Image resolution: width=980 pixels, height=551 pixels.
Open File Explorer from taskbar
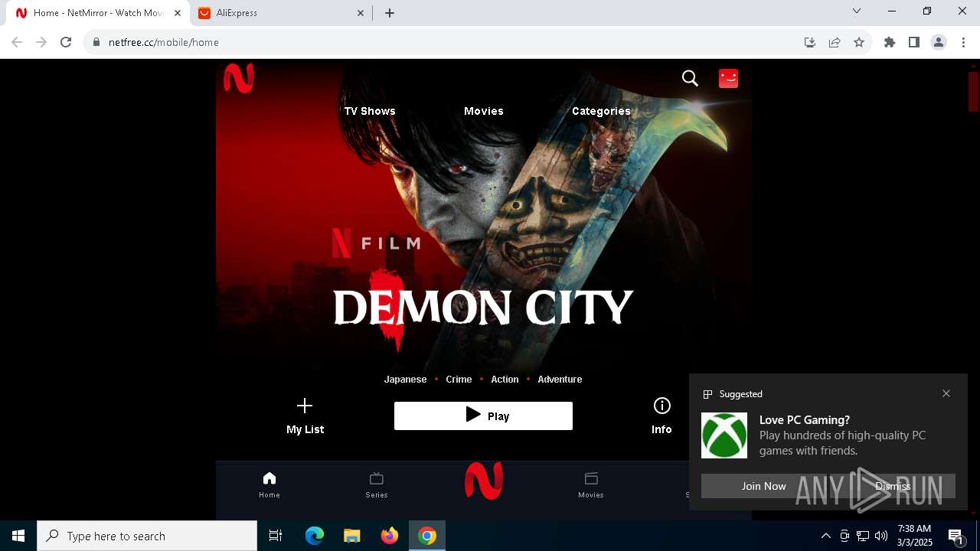coord(352,536)
